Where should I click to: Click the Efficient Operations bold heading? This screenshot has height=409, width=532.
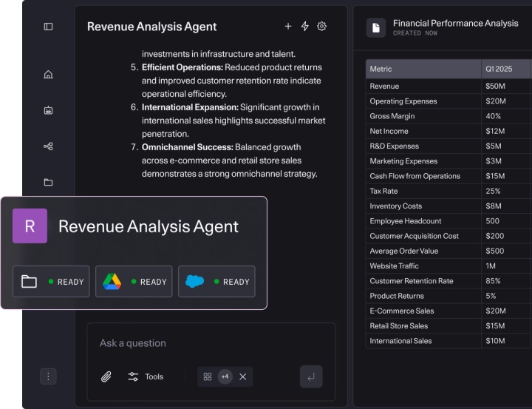[x=183, y=67]
